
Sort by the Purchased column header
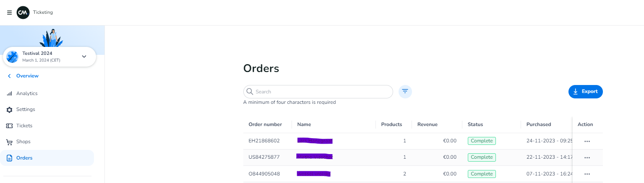click(x=538, y=124)
